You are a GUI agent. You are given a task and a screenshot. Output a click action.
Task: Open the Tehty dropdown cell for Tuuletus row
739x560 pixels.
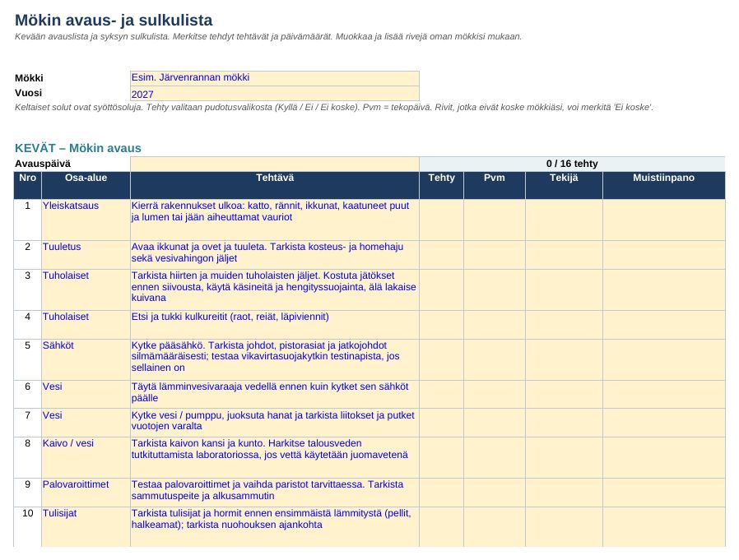click(x=441, y=255)
